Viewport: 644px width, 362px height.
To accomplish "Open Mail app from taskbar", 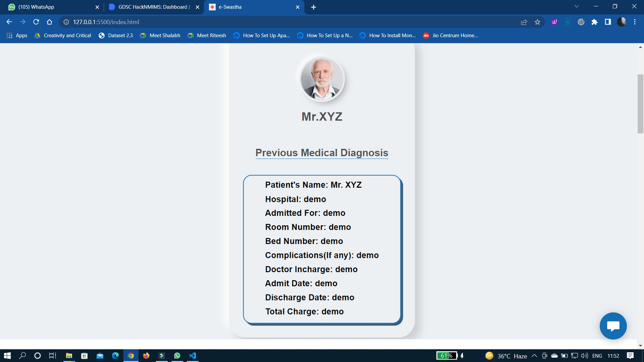I will [x=100, y=356].
